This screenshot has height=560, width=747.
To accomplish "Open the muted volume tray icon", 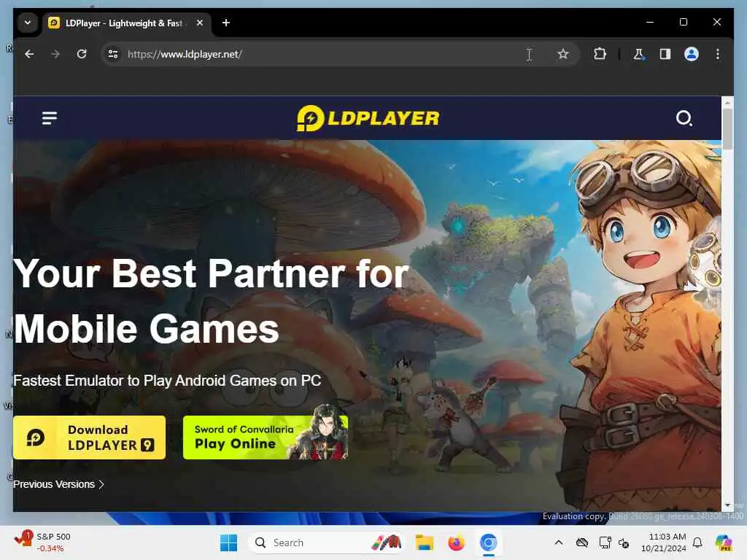I will coord(624,542).
